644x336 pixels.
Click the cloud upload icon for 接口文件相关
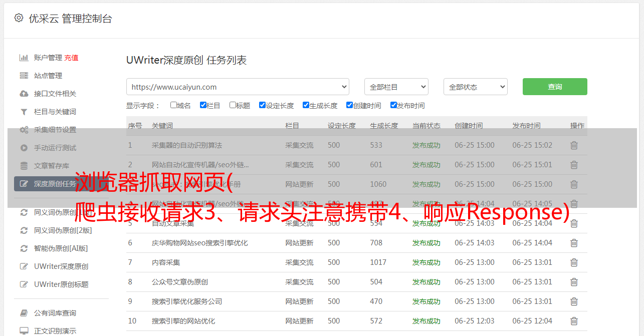pos(24,94)
